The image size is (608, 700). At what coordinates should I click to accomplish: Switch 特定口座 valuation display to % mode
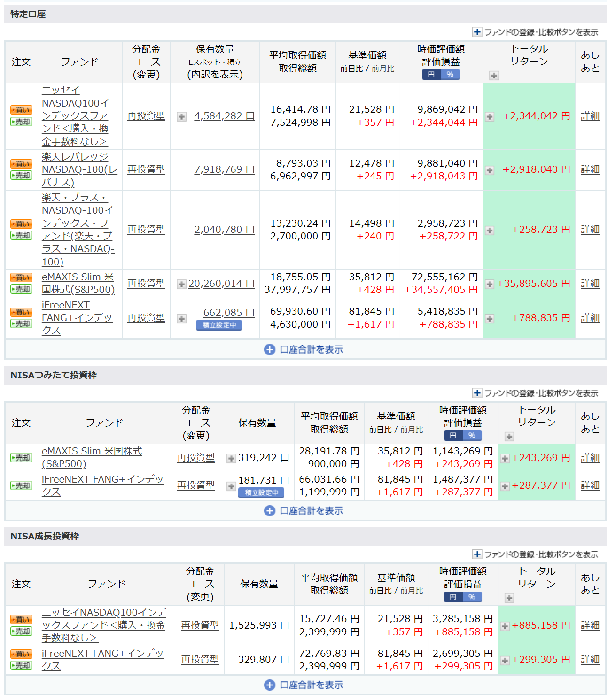(450, 74)
